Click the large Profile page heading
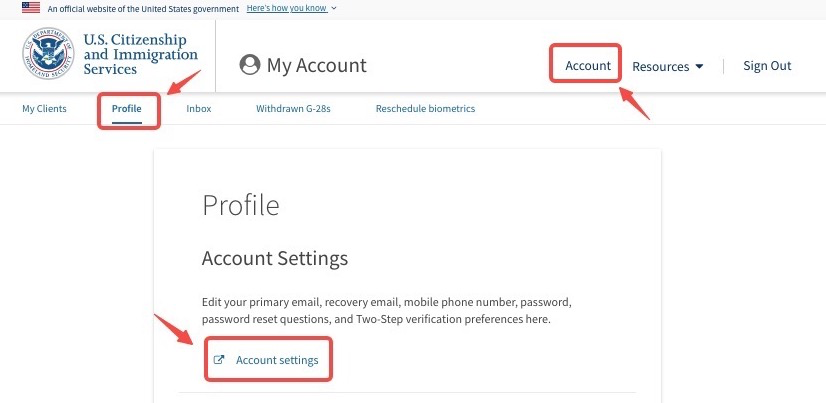 (x=240, y=205)
